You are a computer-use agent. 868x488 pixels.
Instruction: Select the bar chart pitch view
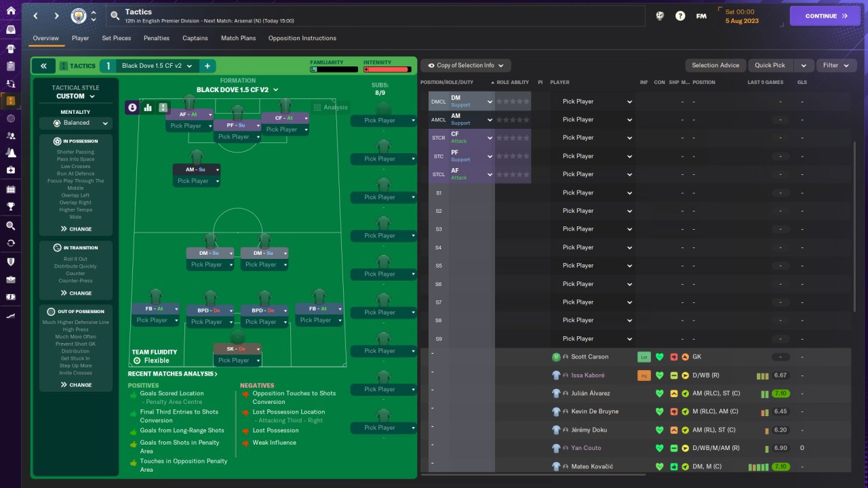tap(148, 107)
